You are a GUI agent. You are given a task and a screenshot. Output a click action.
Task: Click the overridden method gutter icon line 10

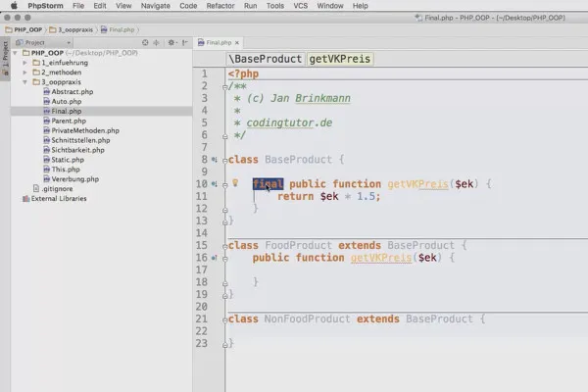[x=214, y=184]
